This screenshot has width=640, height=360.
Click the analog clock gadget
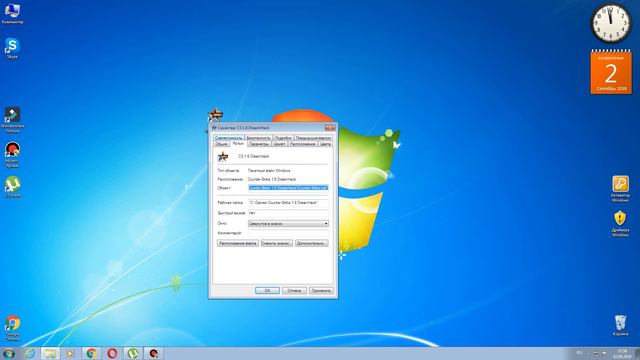click(x=611, y=23)
